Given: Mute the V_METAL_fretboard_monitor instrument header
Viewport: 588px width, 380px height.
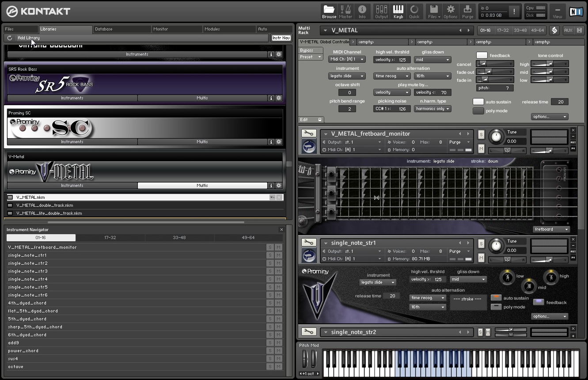Looking at the screenshot, I should click(x=481, y=148).
